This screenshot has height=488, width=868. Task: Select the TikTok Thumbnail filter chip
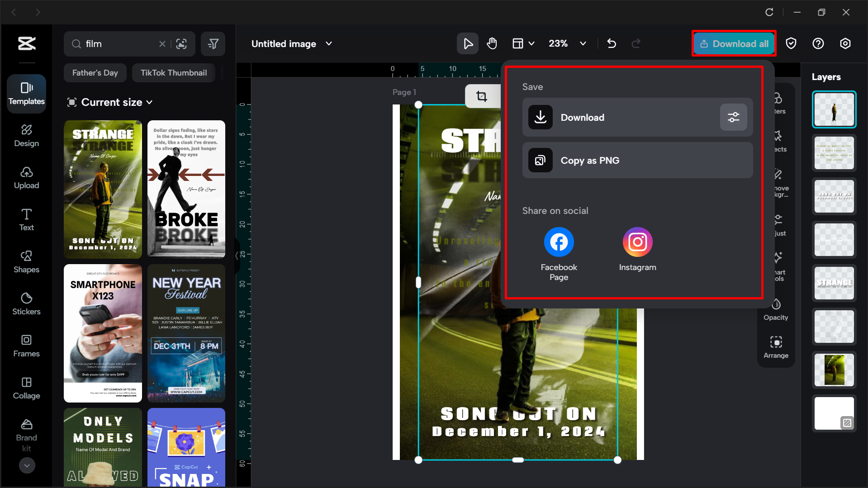click(x=173, y=72)
